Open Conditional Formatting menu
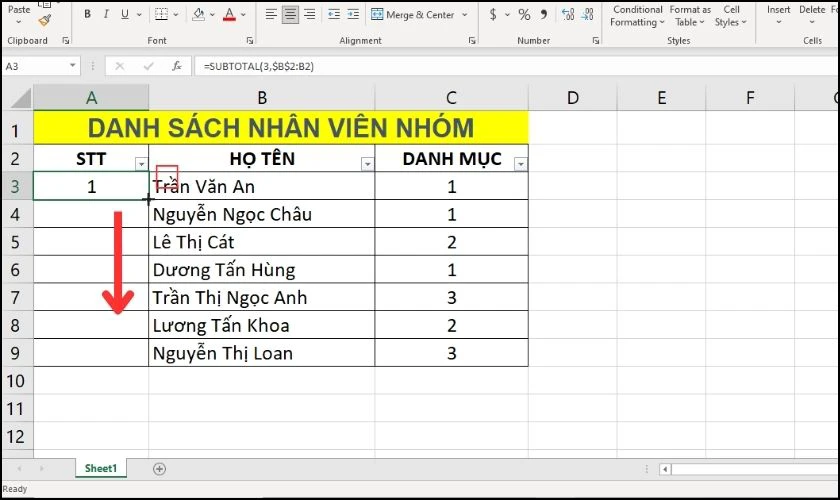 [638, 16]
